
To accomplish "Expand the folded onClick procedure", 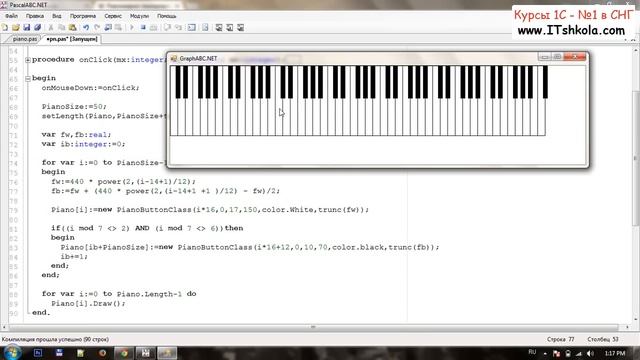I will 28,60.
